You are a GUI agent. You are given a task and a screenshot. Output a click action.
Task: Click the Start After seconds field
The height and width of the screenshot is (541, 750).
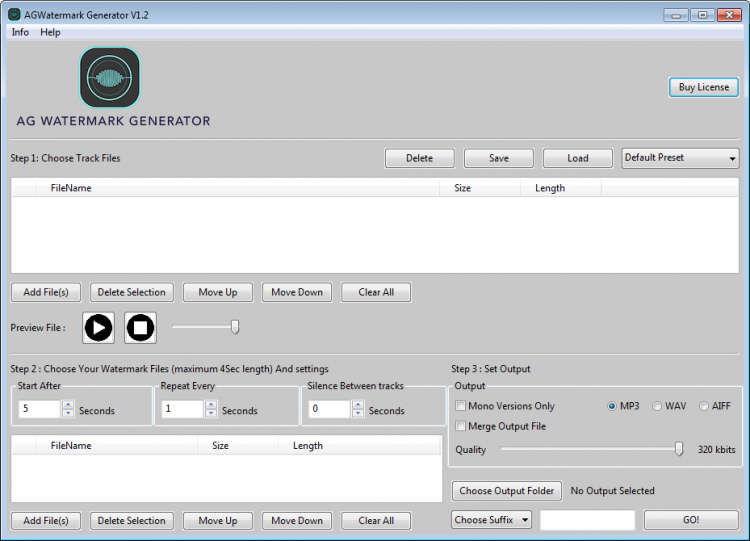[40, 409]
